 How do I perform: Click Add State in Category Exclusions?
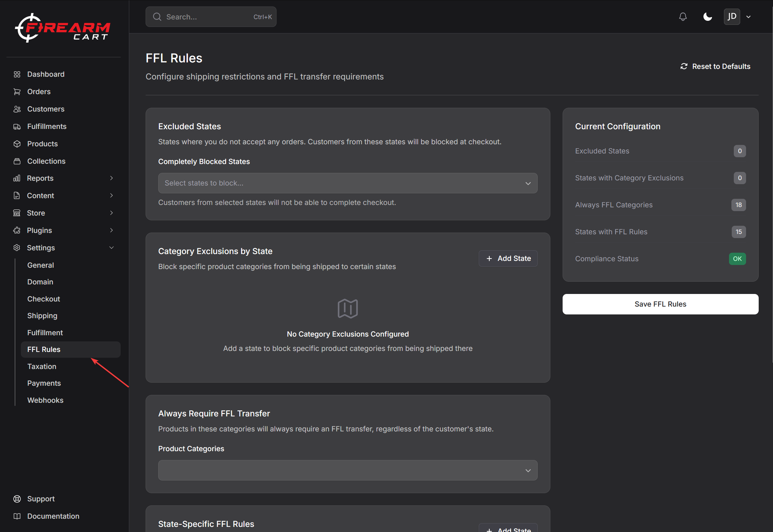[508, 258]
